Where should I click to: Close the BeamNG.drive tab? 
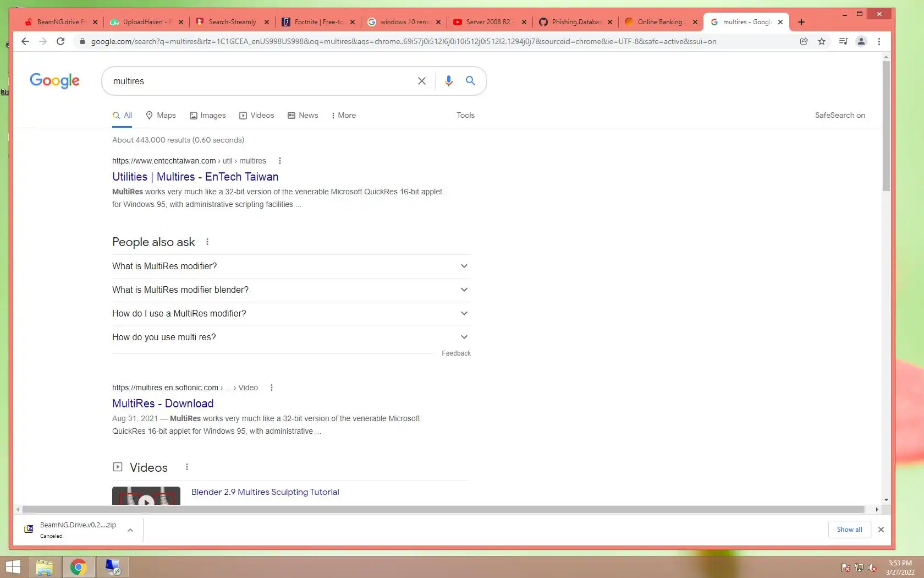point(95,22)
